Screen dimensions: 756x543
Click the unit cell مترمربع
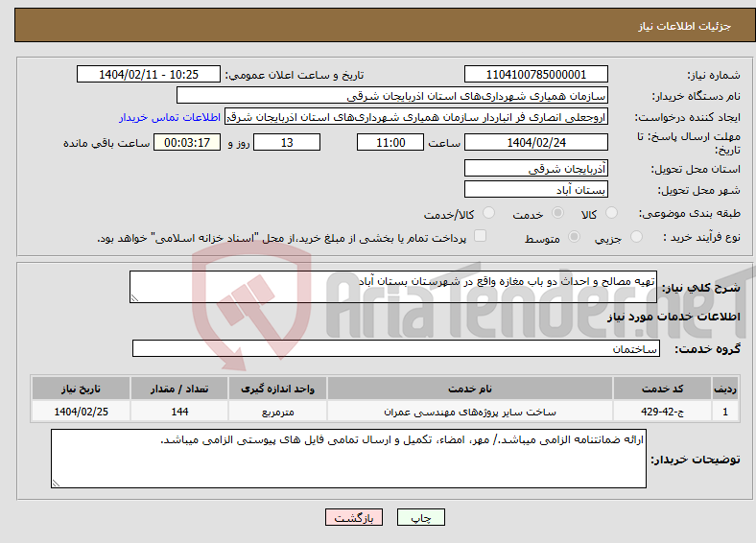[x=277, y=412]
